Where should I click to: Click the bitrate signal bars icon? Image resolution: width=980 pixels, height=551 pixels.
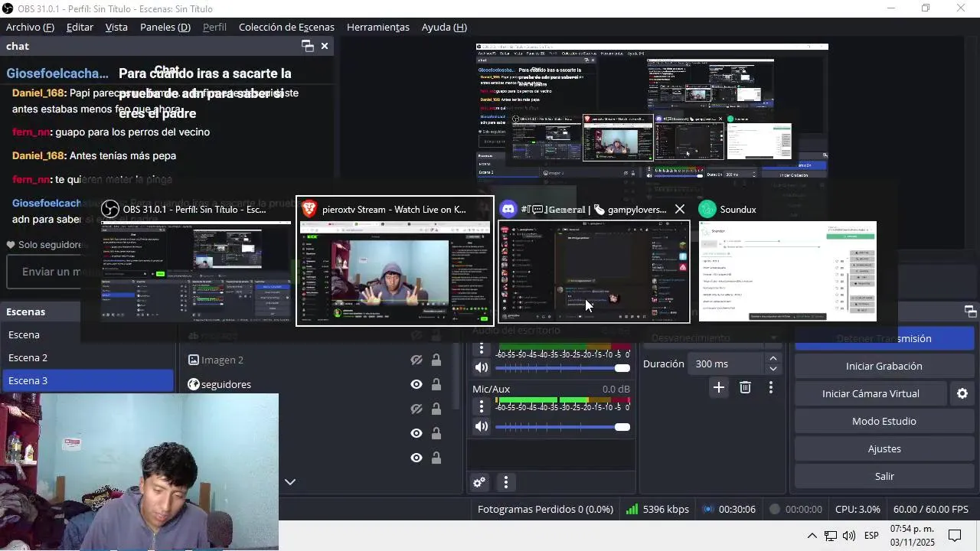click(x=632, y=509)
